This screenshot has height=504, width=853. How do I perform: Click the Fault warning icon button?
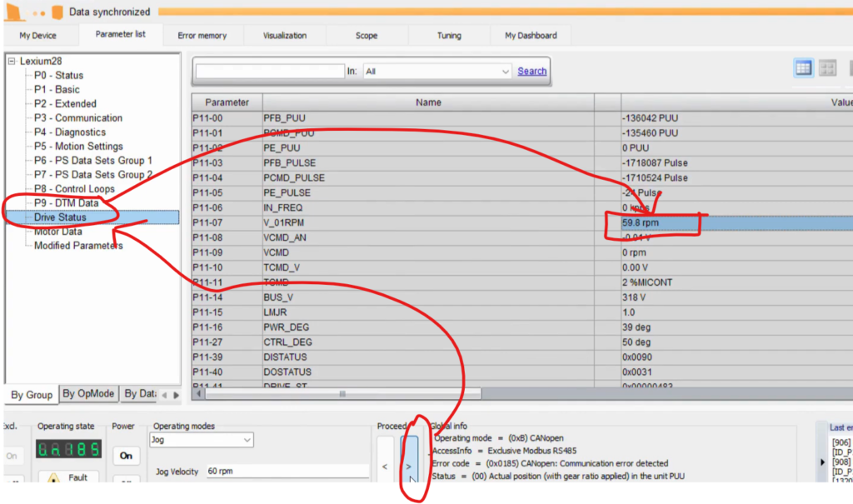point(52,478)
